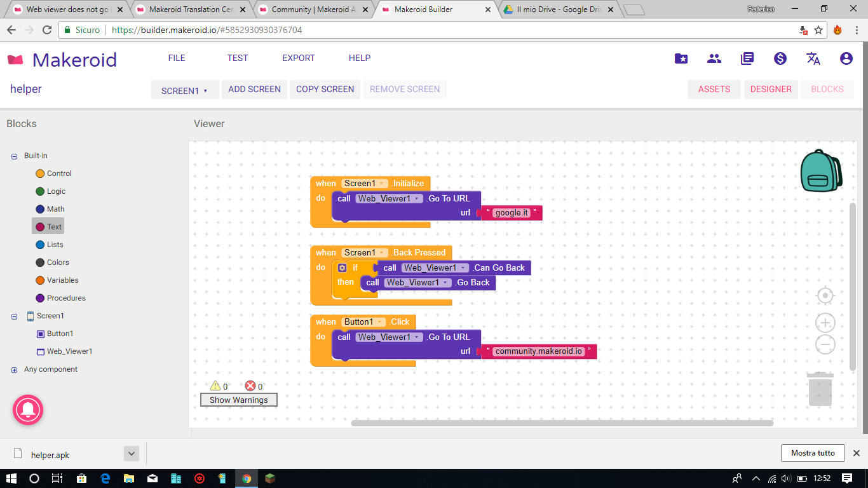The height and width of the screenshot is (488, 868).
Task: Zoom out with the minus icon
Action: [x=825, y=345]
